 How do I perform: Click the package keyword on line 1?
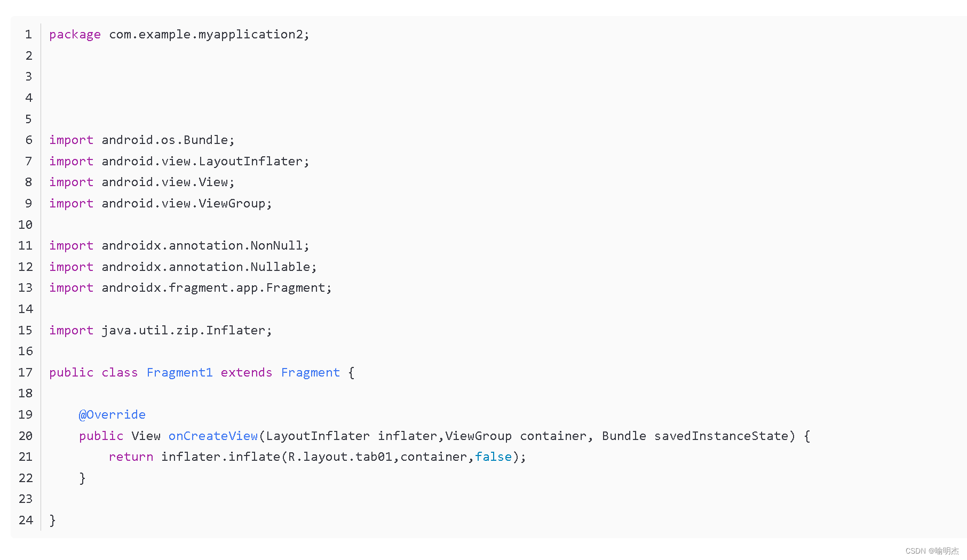pyautogui.click(x=75, y=35)
